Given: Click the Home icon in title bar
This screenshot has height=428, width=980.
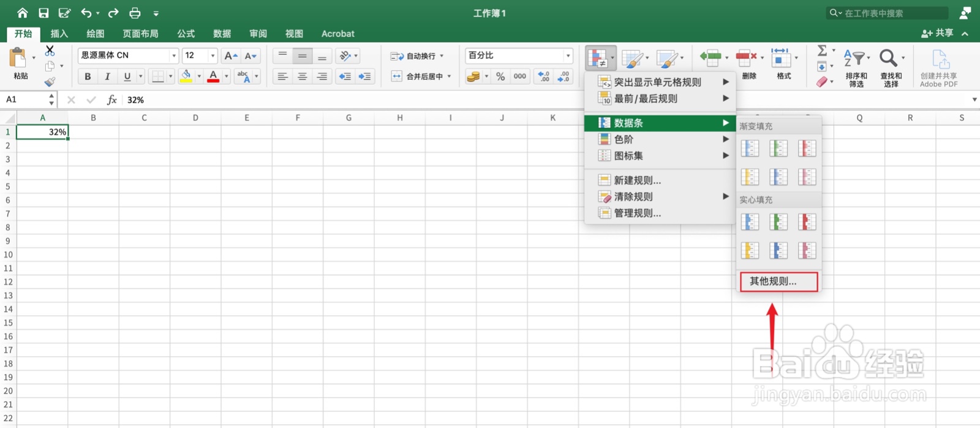Looking at the screenshot, I should pyautogui.click(x=23, y=13).
